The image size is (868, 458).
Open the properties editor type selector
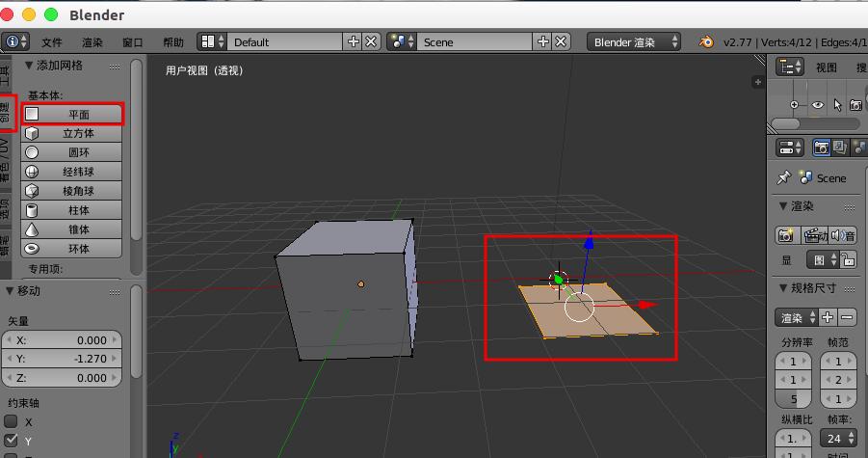point(789,148)
